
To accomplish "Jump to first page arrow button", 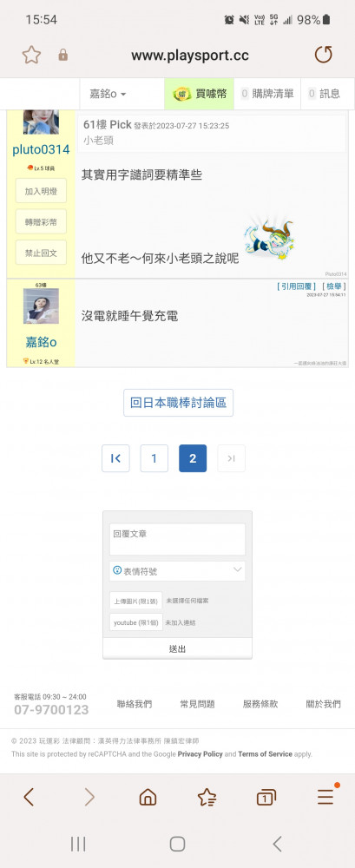I will 115,458.
